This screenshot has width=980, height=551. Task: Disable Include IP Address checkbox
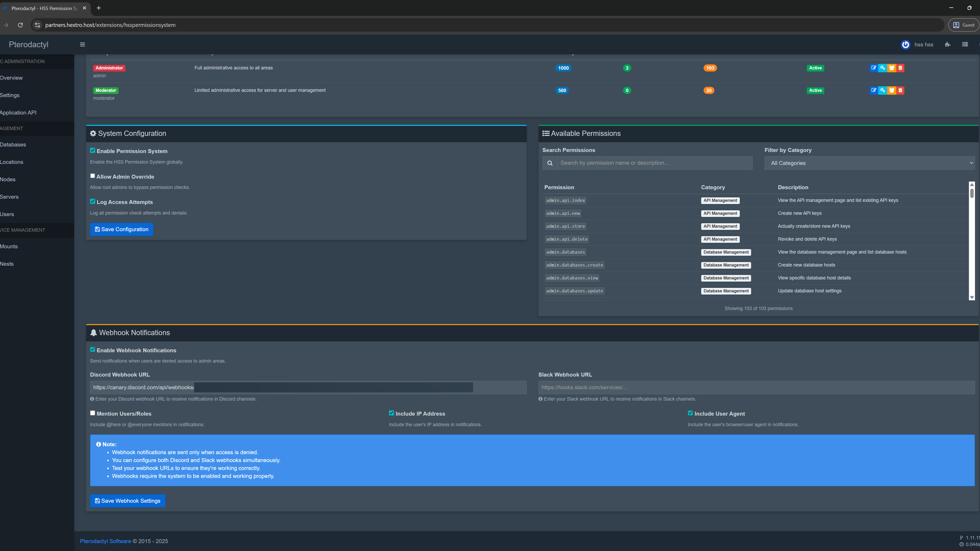click(391, 413)
